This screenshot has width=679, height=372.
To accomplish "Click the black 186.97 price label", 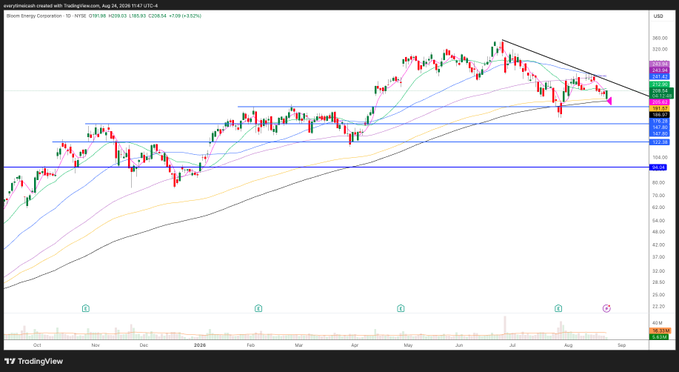I will coord(660,115).
